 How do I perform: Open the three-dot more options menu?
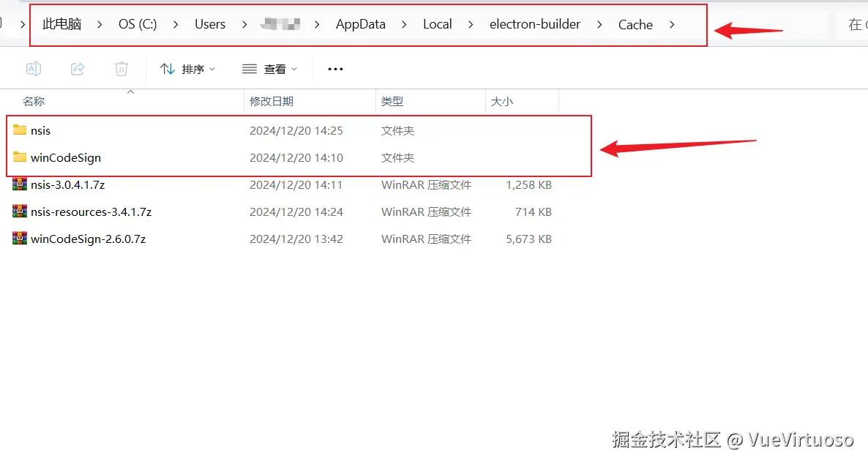click(335, 70)
